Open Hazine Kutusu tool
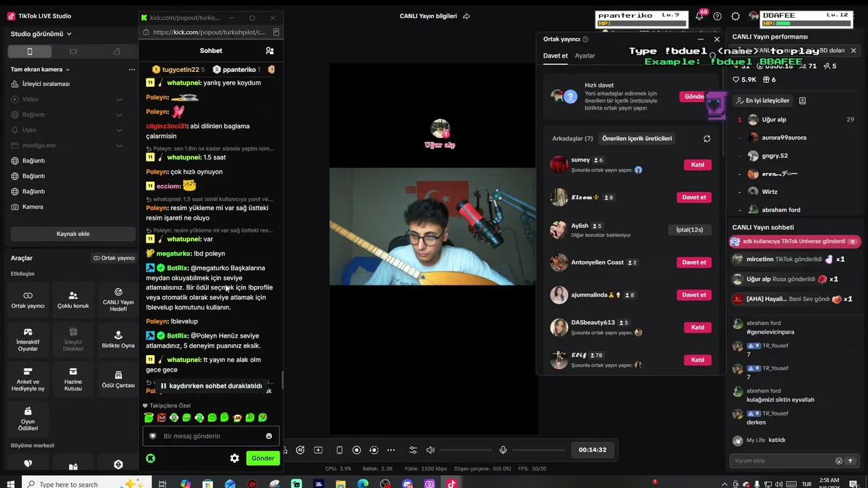Image resolution: width=868 pixels, height=488 pixels. pyautogui.click(x=73, y=379)
